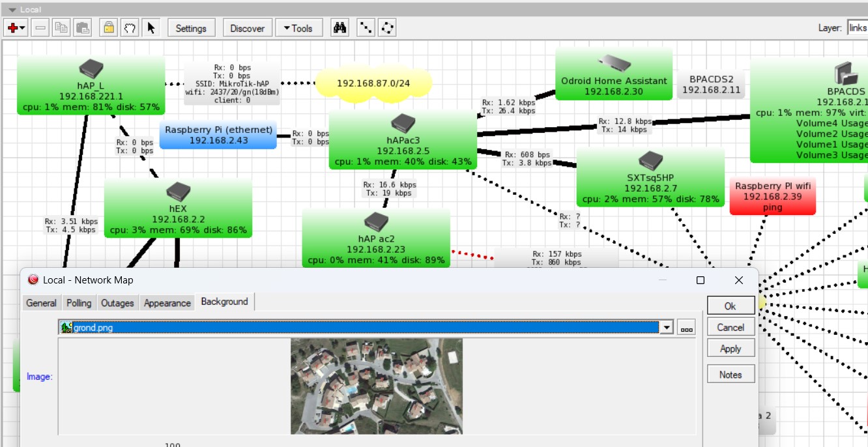Click the Rx: 1.62 kbps link label
Viewport: 868px width, 447px height.
[508, 106]
